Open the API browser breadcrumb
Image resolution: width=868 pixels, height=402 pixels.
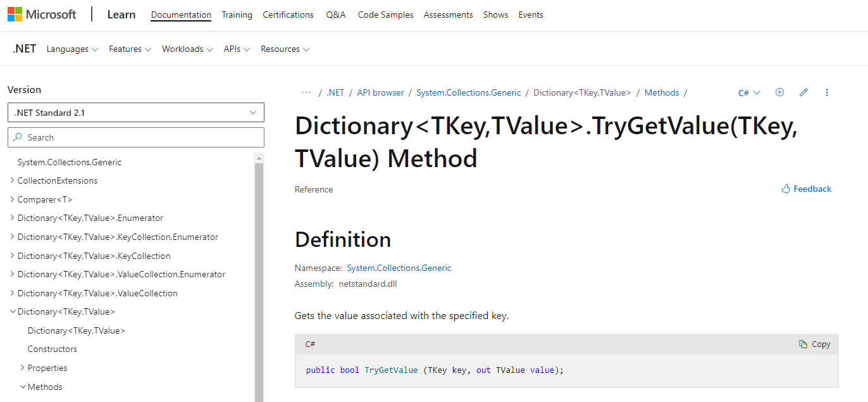(380, 92)
